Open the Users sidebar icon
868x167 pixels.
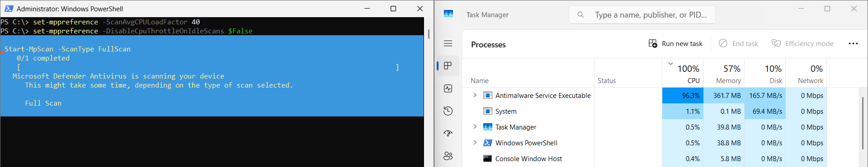coord(448,156)
